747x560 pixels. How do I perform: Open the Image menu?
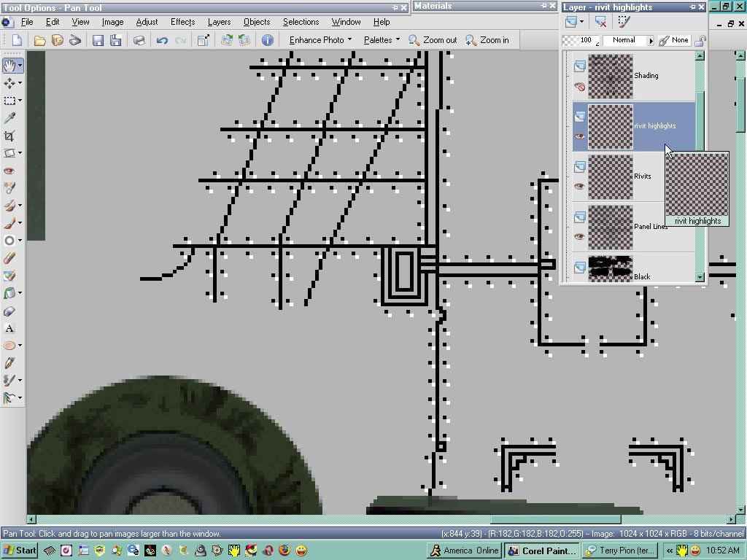pos(112,22)
